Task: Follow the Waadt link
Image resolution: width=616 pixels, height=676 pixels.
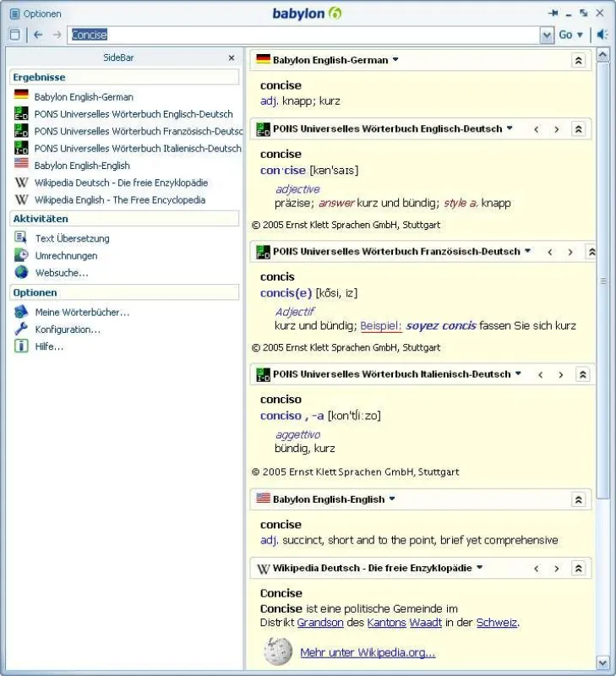Action: (426, 623)
